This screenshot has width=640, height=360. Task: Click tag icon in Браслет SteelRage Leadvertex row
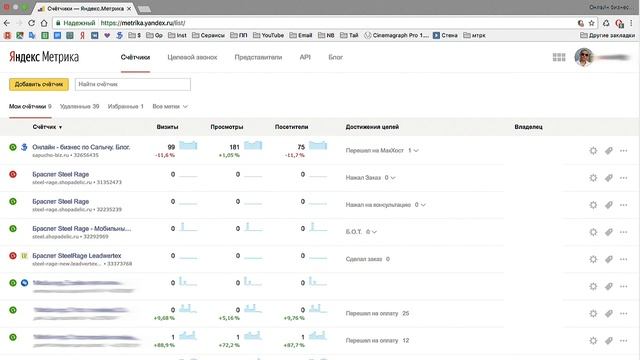tap(609, 259)
